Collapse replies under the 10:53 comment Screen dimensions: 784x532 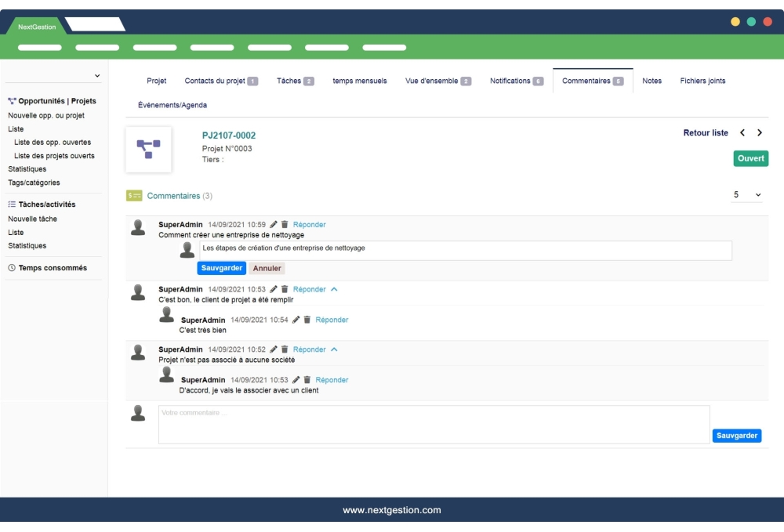[x=334, y=289]
